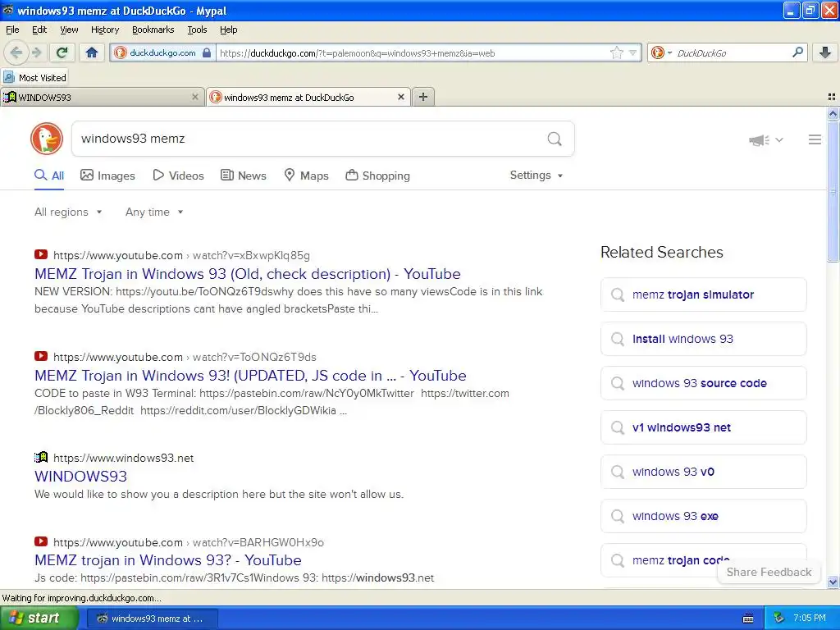Expand the All regions filter
Image resolution: width=840 pixels, height=630 pixels.
click(68, 212)
